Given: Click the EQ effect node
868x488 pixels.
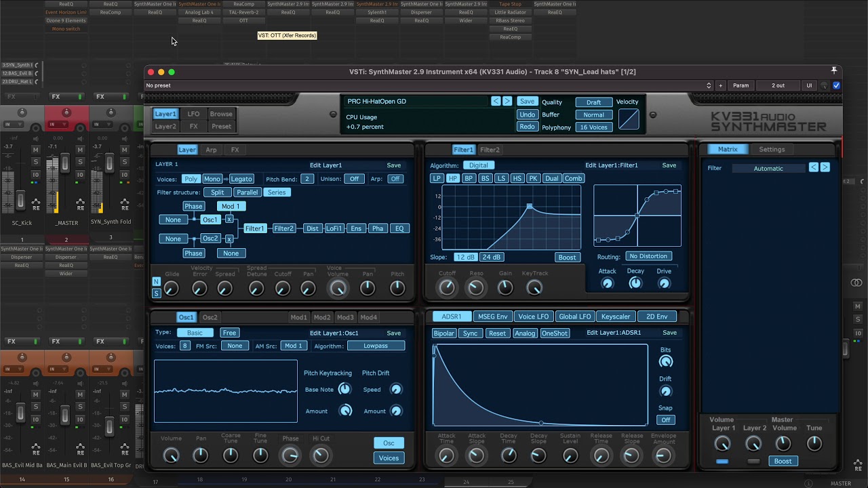Looking at the screenshot, I should (x=399, y=228).
